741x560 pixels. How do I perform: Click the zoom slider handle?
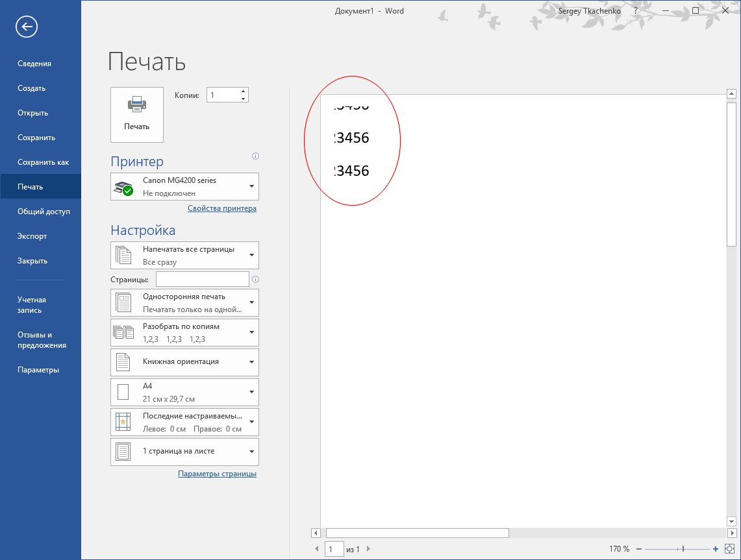[683, 549]
